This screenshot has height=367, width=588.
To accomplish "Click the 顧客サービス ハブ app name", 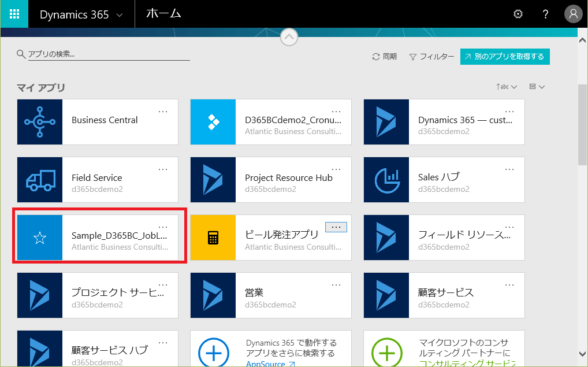I will (x=110, y=350).
